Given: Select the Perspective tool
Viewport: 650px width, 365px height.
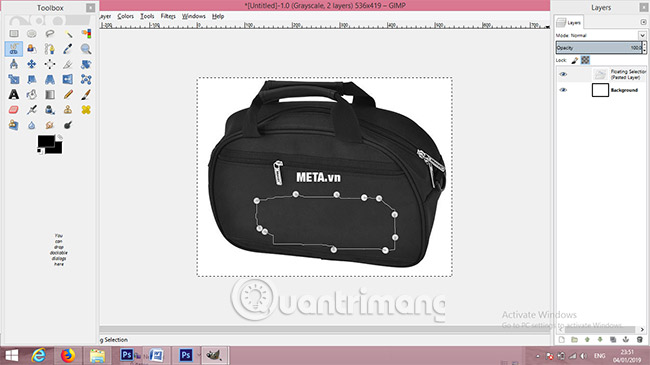Looking at the screenshot, I should 50,79.
